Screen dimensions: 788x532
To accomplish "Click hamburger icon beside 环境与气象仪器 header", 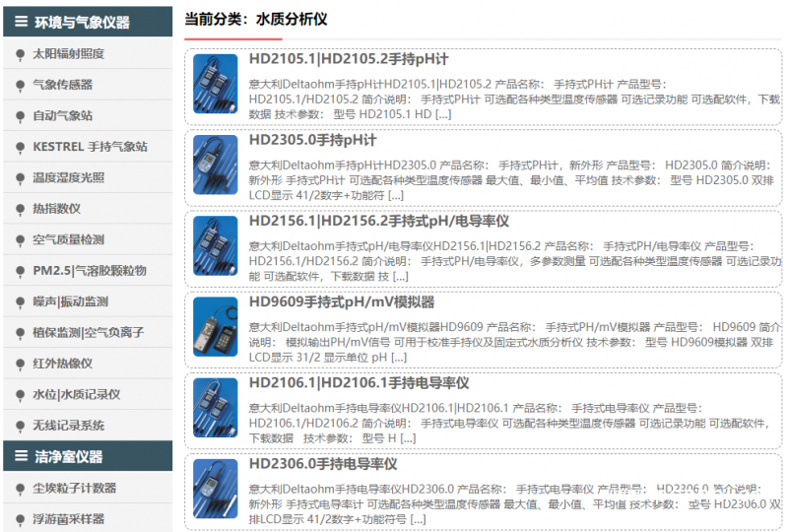I will coord(21,21).
